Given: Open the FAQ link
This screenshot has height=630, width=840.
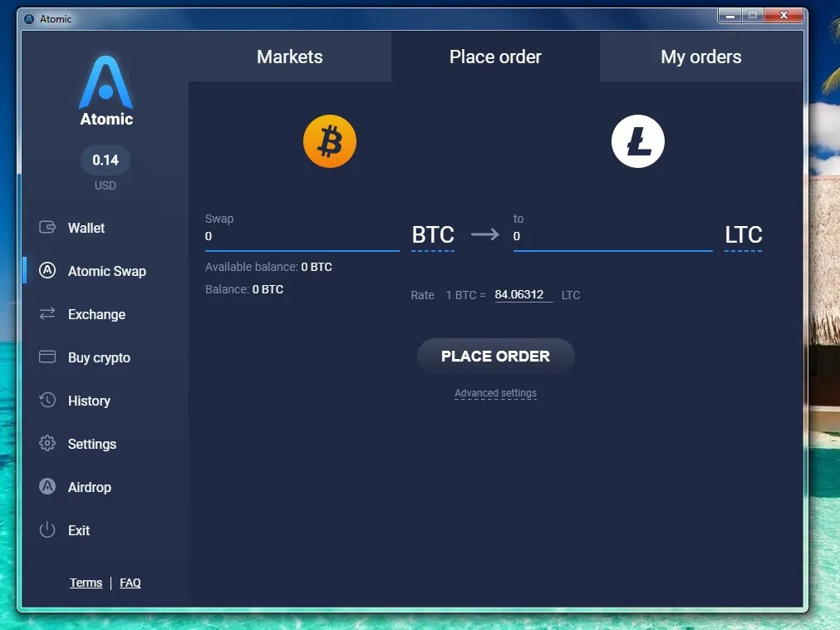Looking at the screenshot, I should [x=130, y=583].
